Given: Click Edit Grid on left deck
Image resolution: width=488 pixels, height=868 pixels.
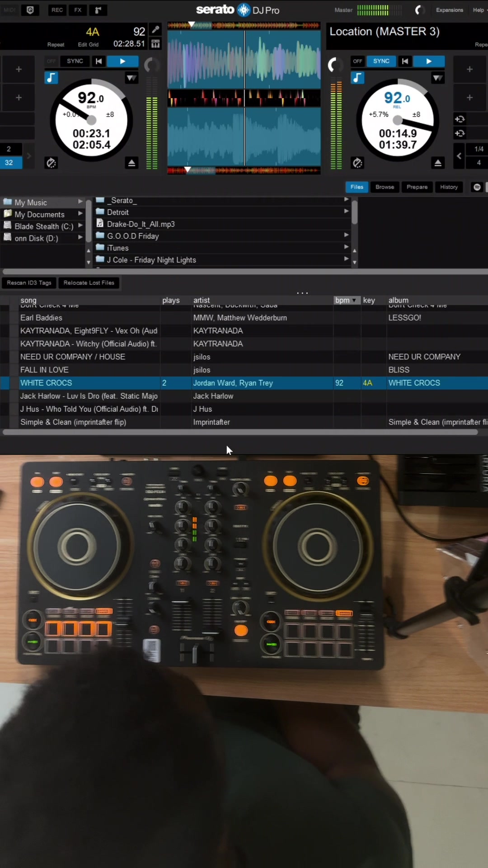Looking at the screenshot, I should 88,45.
